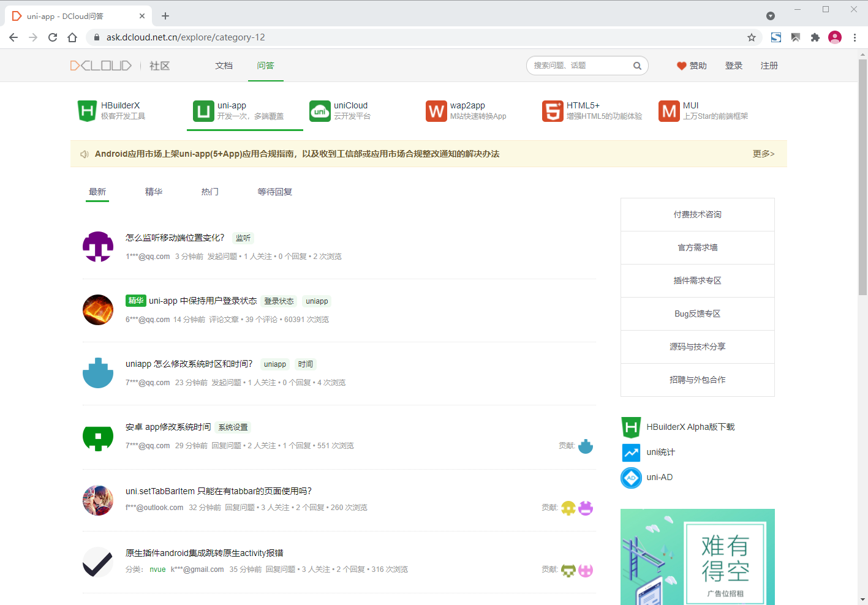868x605 pixels.
Task: Click the uni-AD icon
Action: click(631, 478)
